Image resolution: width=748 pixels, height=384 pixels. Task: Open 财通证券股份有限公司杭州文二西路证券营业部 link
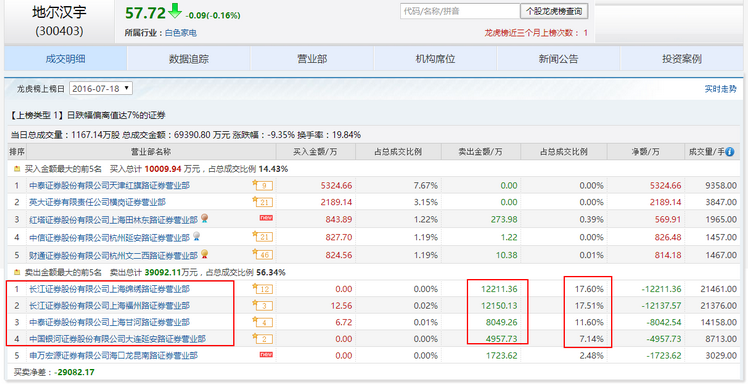(x=113, y=255)
